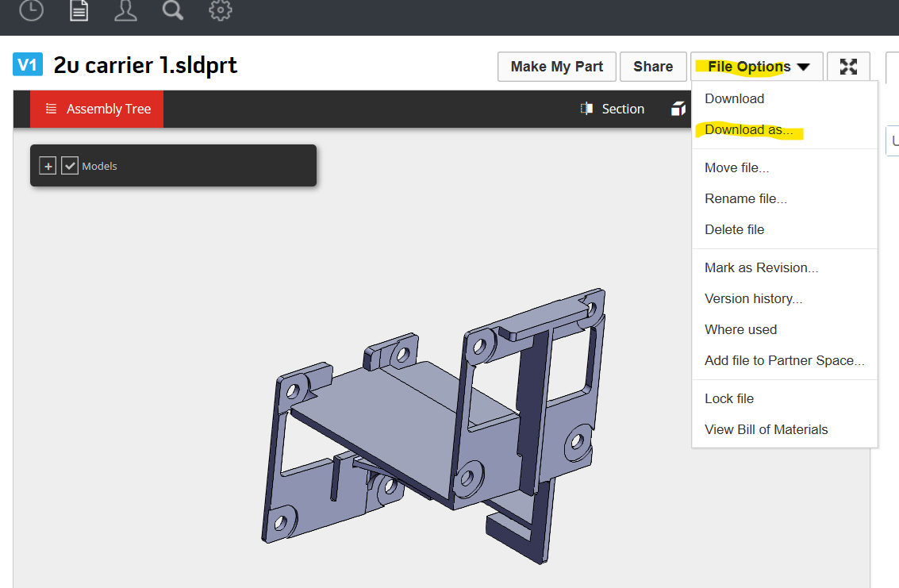Screen dimensions: 899x588
Task: Choose Rename file... option
Action: pos(785,198)
